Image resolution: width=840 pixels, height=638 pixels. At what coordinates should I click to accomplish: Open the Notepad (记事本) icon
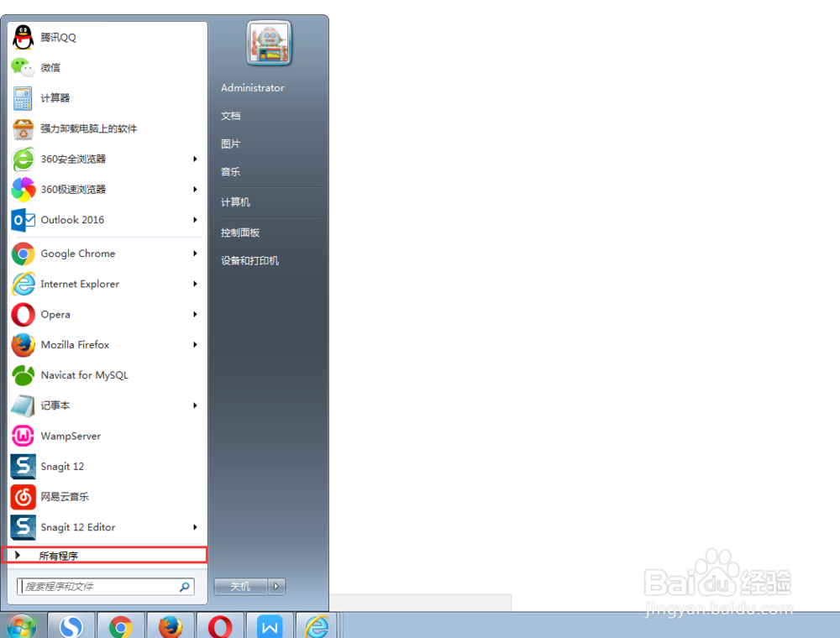click(23, 405)
